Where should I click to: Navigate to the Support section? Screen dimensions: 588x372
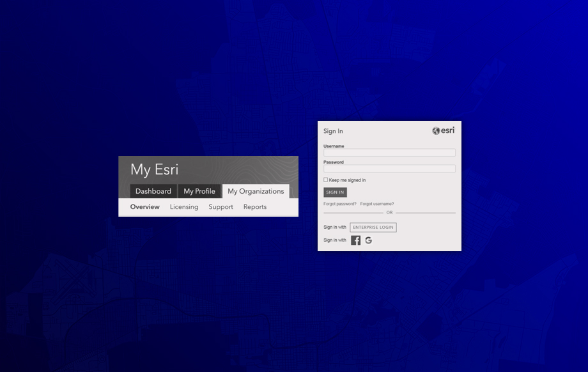tap(220, 207)
